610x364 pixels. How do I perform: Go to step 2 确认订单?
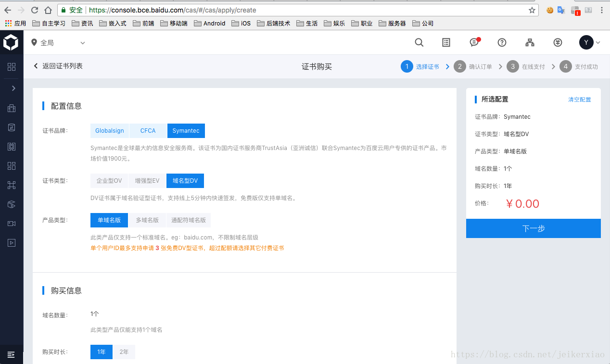coord(473,66)
